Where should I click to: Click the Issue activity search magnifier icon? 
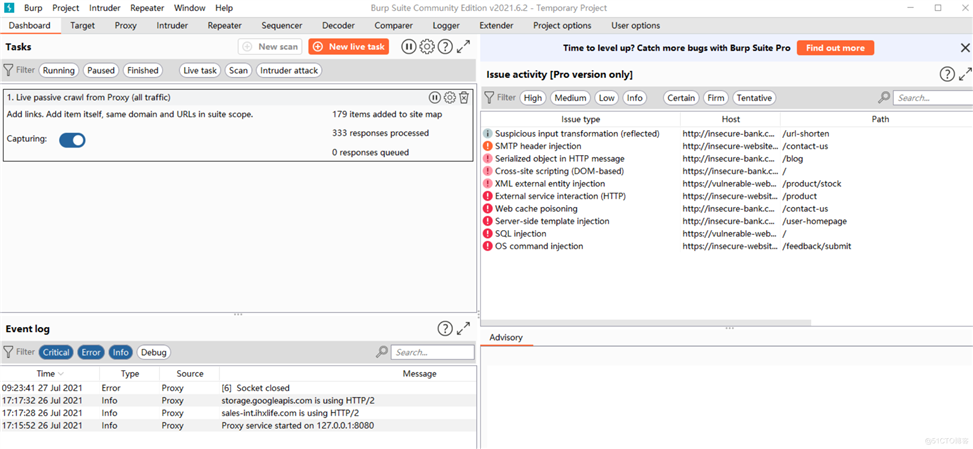[884, 97]
